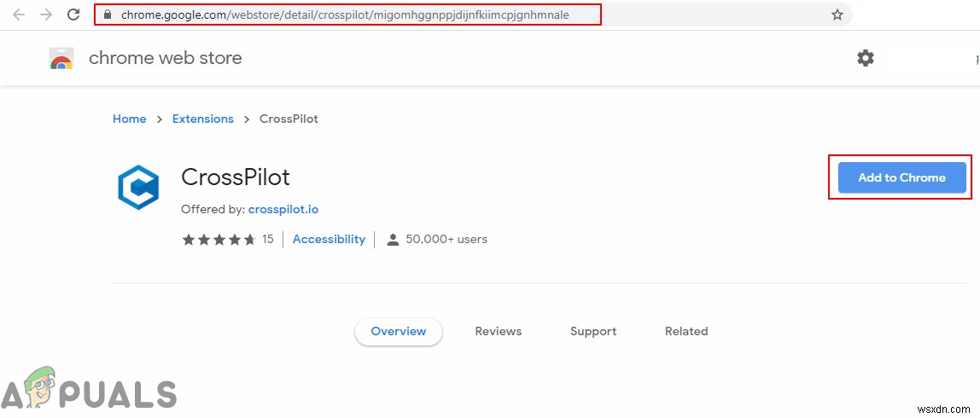Show the Related tab
This screenshot has width=980, height=418.
point(686,332)
